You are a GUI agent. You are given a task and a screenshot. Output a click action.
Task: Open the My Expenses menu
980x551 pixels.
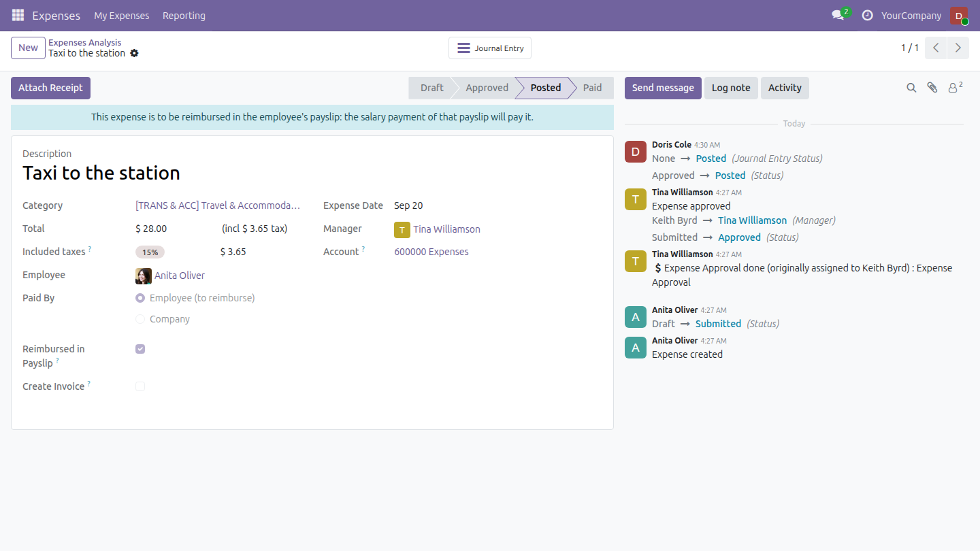pyautogui.click(x=122, y=16)
